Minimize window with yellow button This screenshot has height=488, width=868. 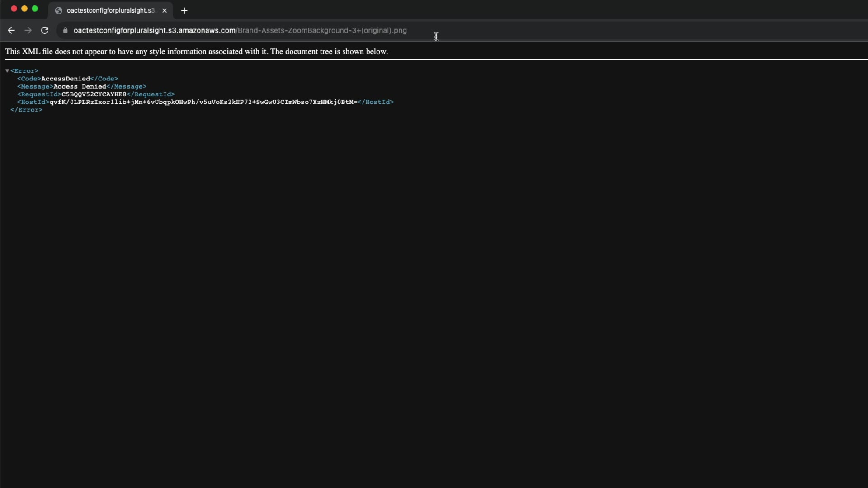(x=24, y=9)
